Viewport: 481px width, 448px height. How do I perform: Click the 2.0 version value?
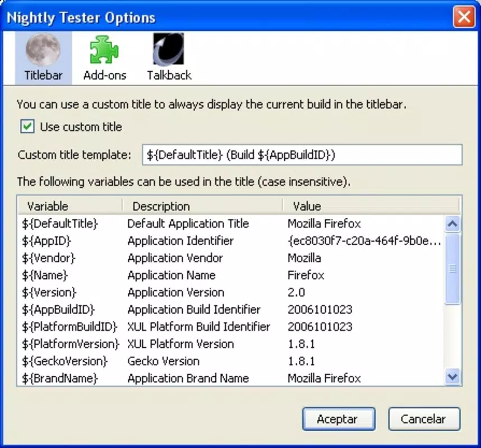tap(297, 292)
